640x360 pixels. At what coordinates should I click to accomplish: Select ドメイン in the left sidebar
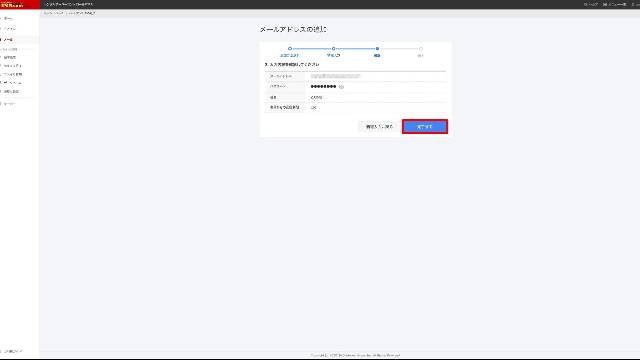click(9, 29)
